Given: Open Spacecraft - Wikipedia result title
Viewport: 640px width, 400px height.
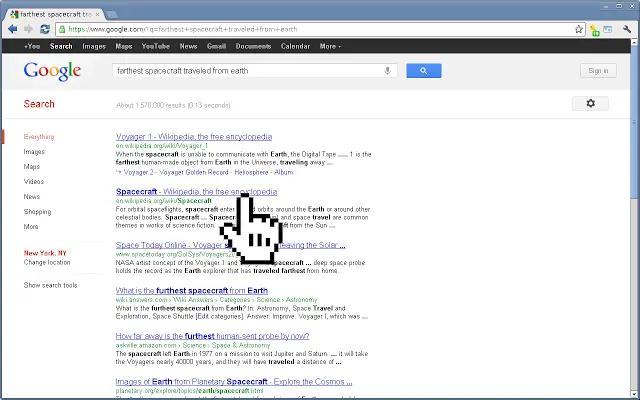Looking at the screenshot, I should [196, 192].
